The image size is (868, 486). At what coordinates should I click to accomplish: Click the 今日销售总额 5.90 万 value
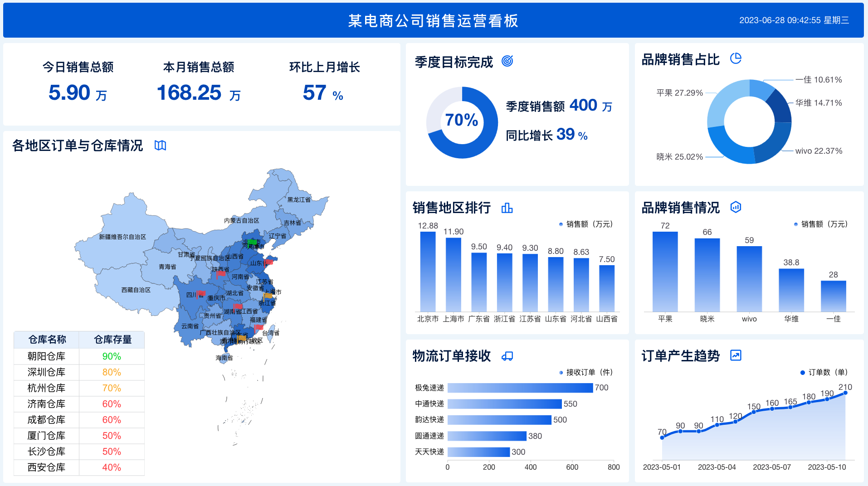pyautogui.click(x=78, y=93)
